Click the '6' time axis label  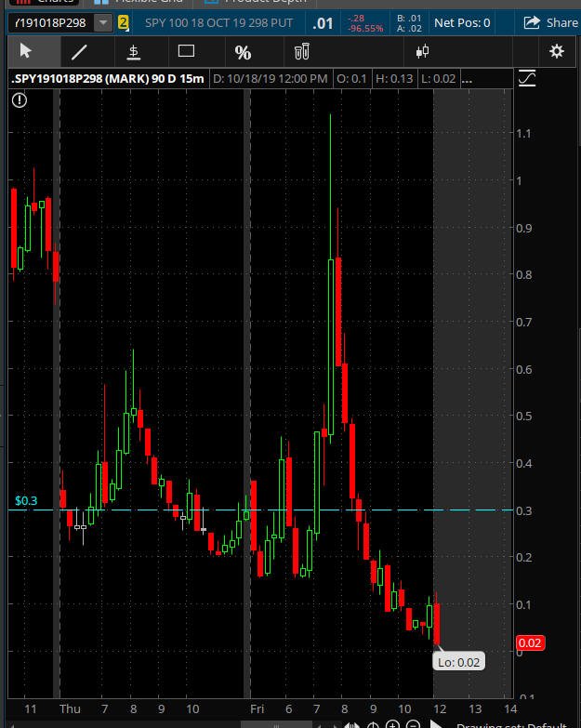289,709
